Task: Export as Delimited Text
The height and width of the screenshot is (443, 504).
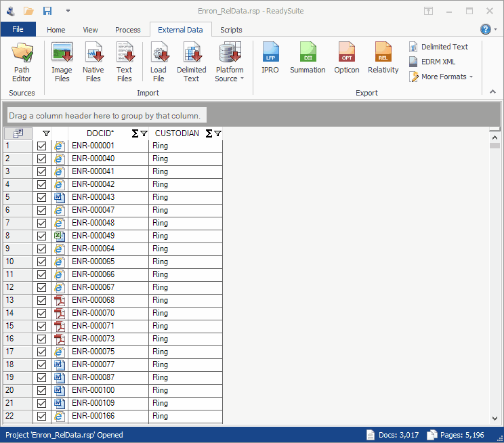Action: [x=439, y=47]
